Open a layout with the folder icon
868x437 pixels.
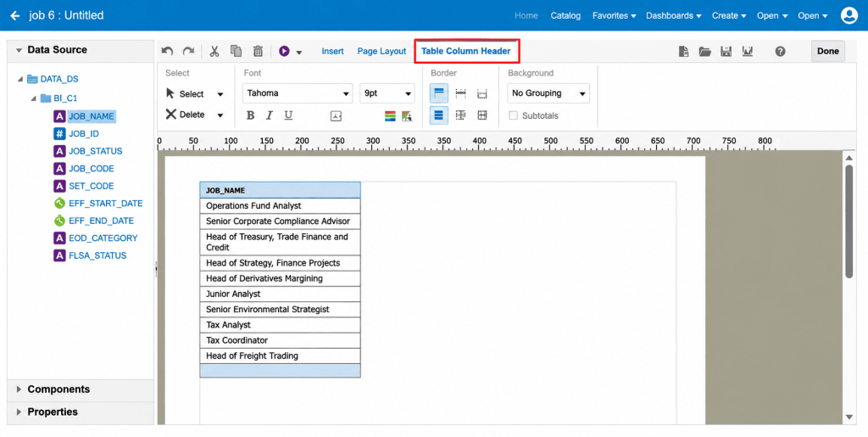click(704, 52)
